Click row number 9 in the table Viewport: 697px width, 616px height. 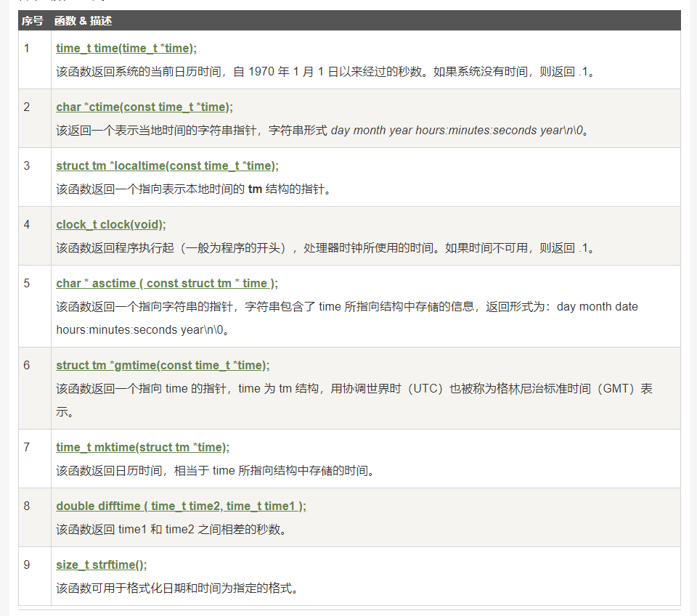tap(27, 565)
